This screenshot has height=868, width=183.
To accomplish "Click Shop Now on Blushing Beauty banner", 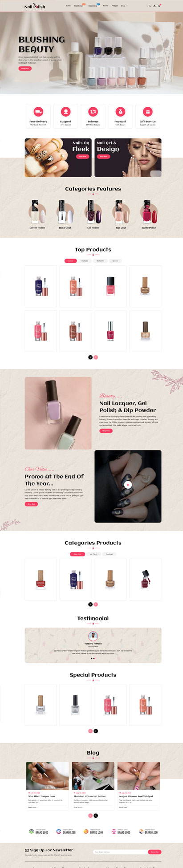I will coord(25,69).
